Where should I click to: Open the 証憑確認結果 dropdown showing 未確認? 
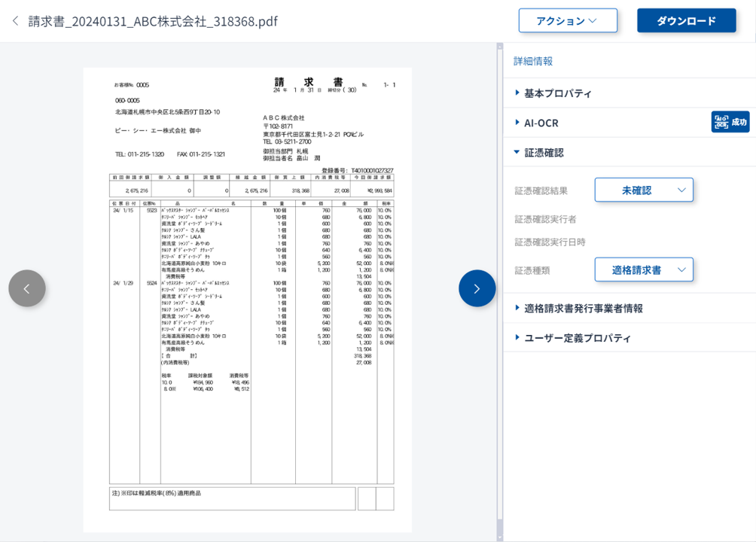(644, 190)
